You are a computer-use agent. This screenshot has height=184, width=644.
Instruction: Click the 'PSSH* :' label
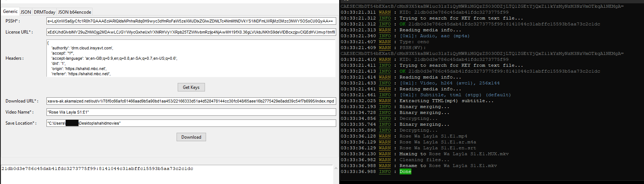[13, 21]
